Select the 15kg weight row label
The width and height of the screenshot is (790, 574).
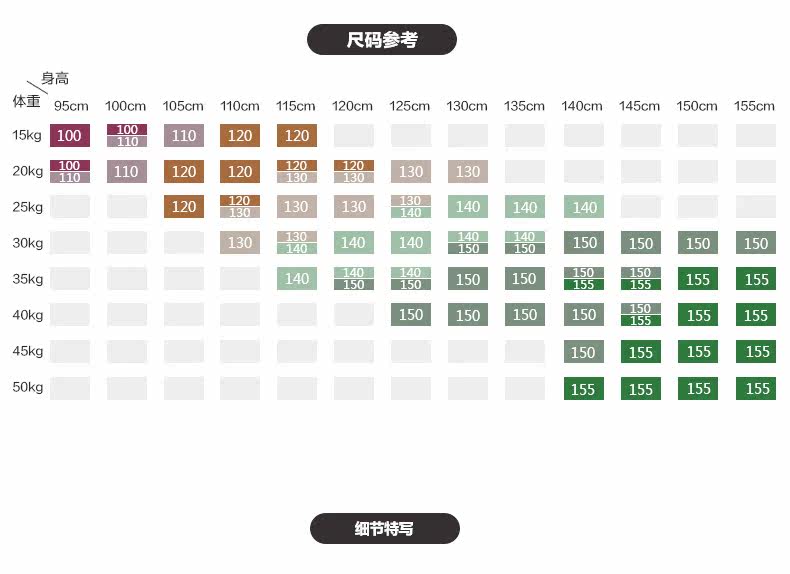pos(27,135)
